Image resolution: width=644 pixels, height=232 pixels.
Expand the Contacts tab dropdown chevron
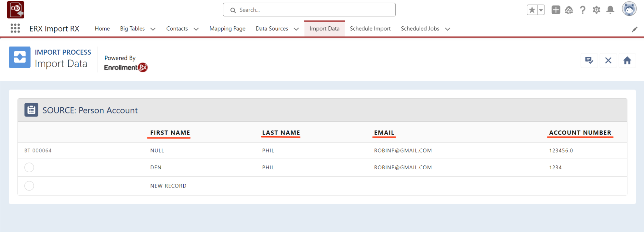pos(196,29)
